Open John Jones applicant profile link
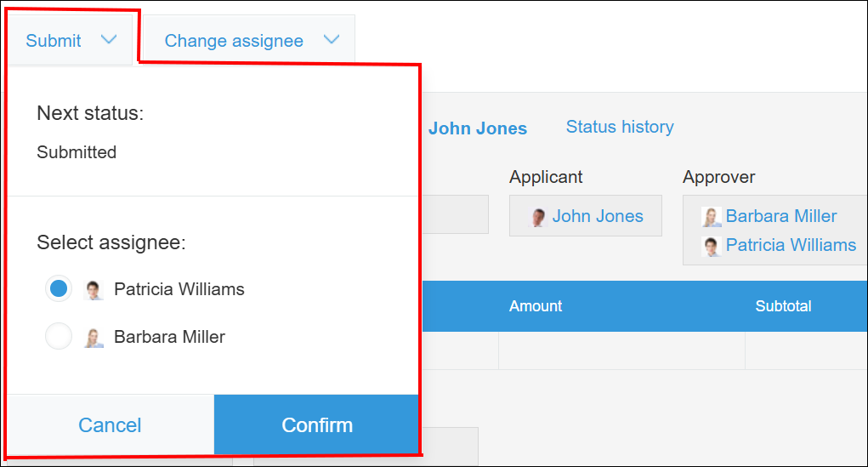 pyautogui.click(x=598, y=216)
